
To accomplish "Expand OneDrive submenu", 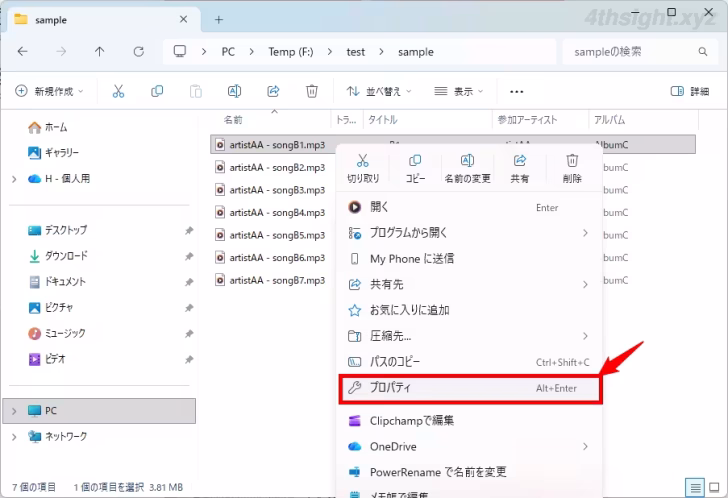I will pos(585,446).
